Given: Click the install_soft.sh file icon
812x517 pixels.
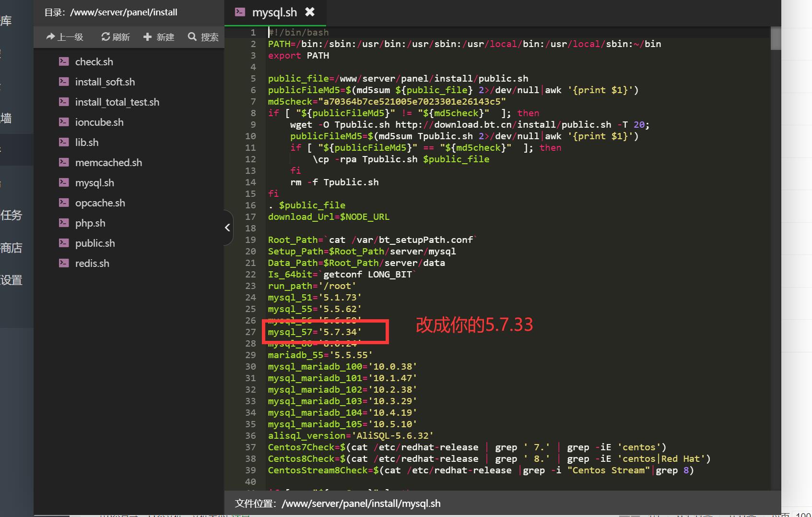Looking at the screenshot, I should 64,82.
